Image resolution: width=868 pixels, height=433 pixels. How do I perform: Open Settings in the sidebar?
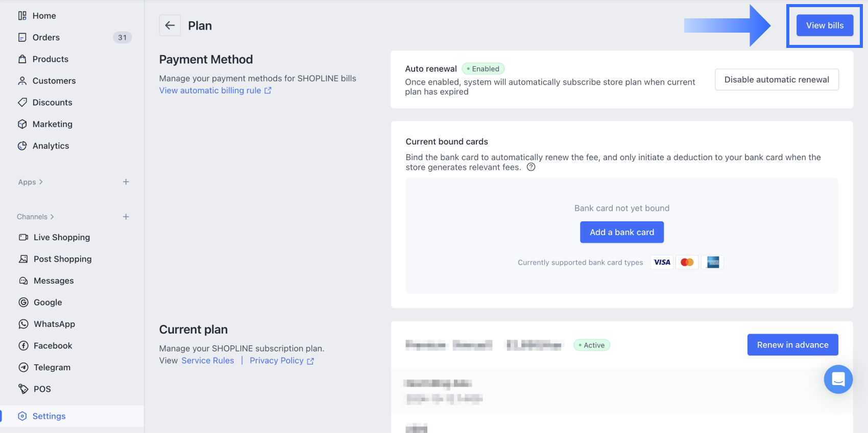[x=49, y=416]
